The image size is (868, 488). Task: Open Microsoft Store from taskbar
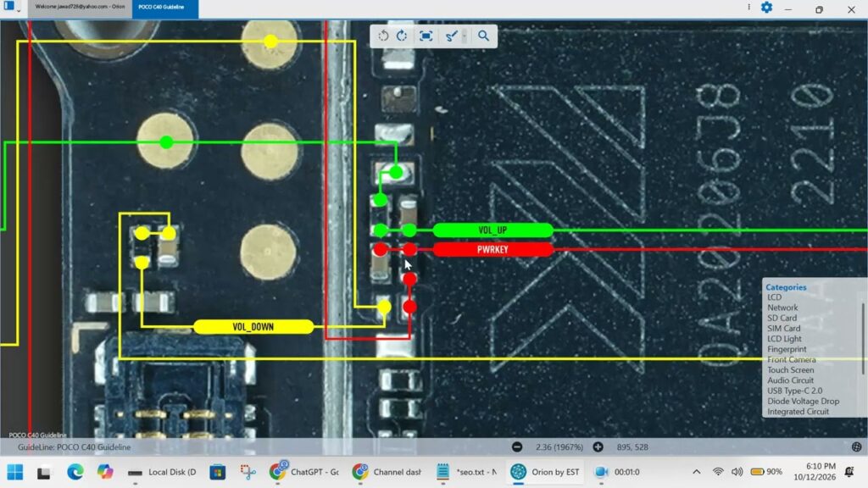(x=218, y=472)
